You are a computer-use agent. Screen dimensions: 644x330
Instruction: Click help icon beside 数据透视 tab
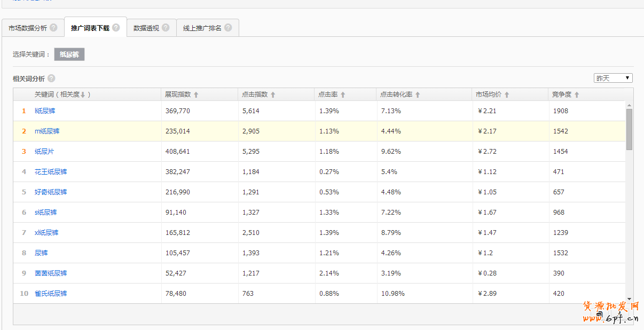166,28
